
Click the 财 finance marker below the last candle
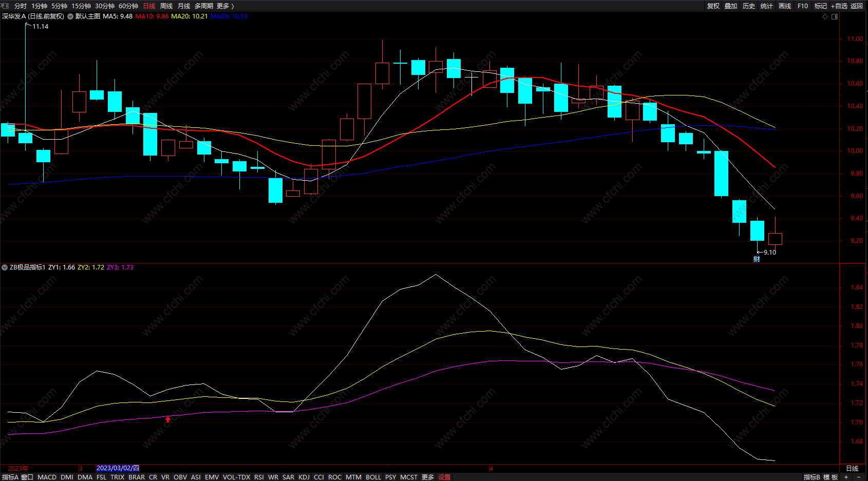tap(757, 259)
